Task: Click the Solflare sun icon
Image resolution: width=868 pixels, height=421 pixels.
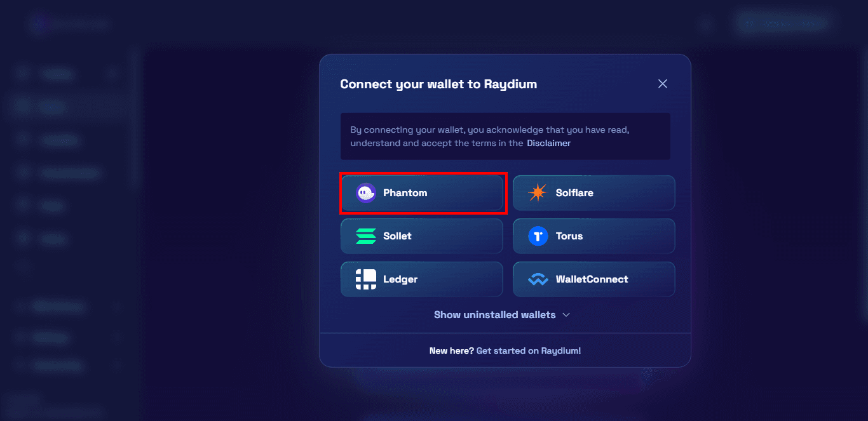Action: tap(538, 192)
